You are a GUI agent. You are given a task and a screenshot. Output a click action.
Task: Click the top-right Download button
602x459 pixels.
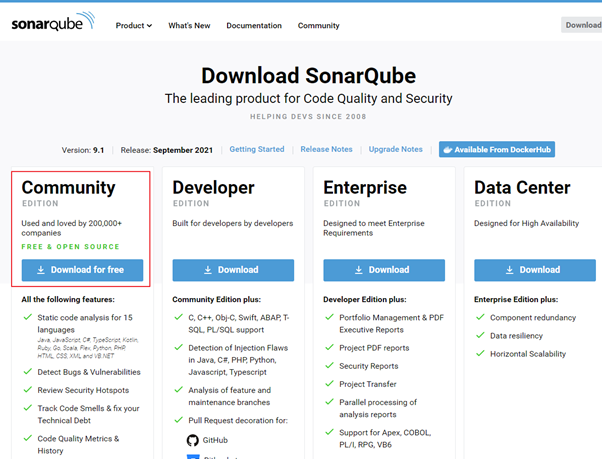click(x=582, y=25)
